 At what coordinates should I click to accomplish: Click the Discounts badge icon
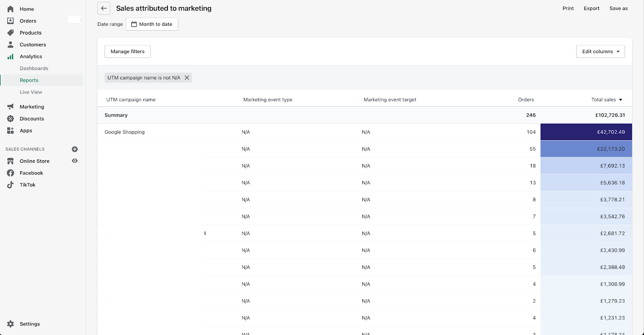(10, 119)
